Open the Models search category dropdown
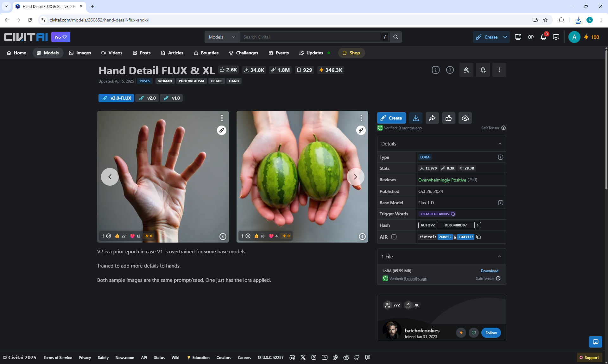 [x=222, y=37]
